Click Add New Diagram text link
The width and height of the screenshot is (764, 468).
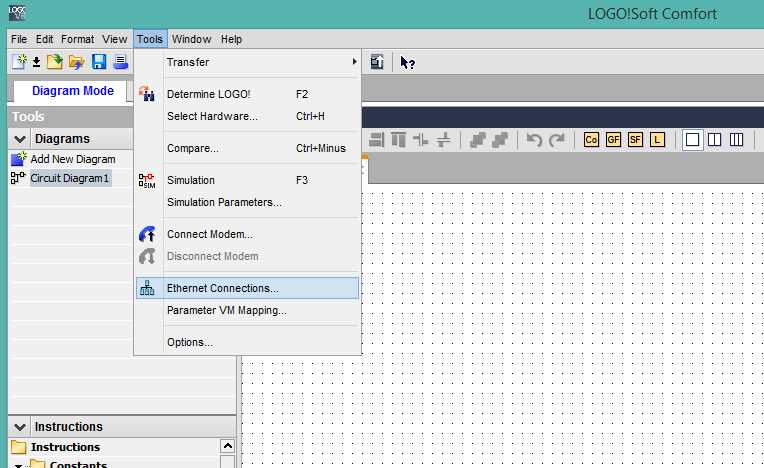(73, 159)
